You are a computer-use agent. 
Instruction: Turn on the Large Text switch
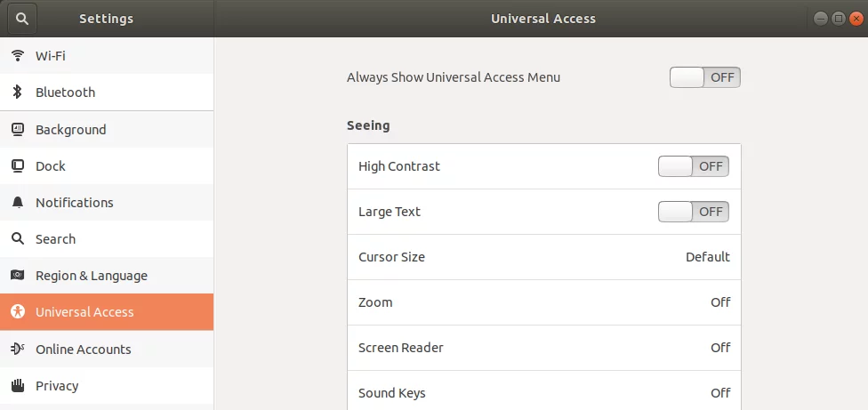point(693,212)
